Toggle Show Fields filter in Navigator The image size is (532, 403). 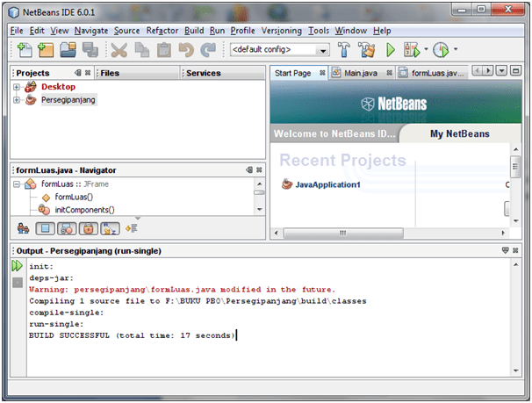pyautogui.click(x=46, y=228)
